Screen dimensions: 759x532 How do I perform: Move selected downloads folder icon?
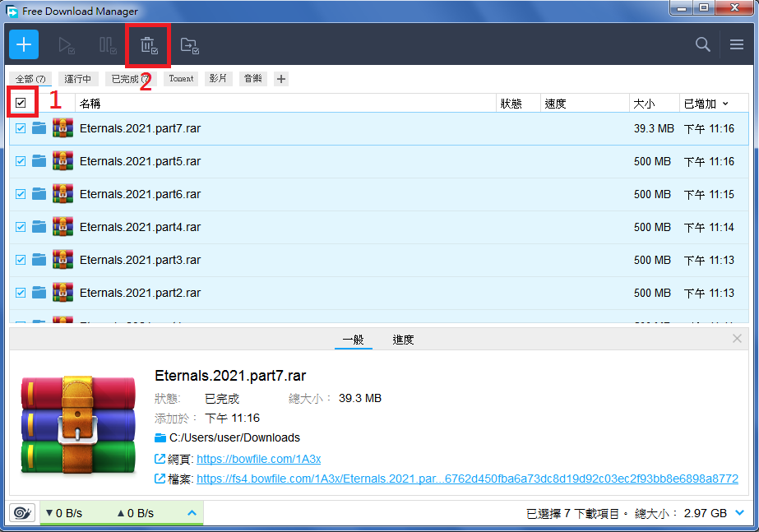point(189,45)
